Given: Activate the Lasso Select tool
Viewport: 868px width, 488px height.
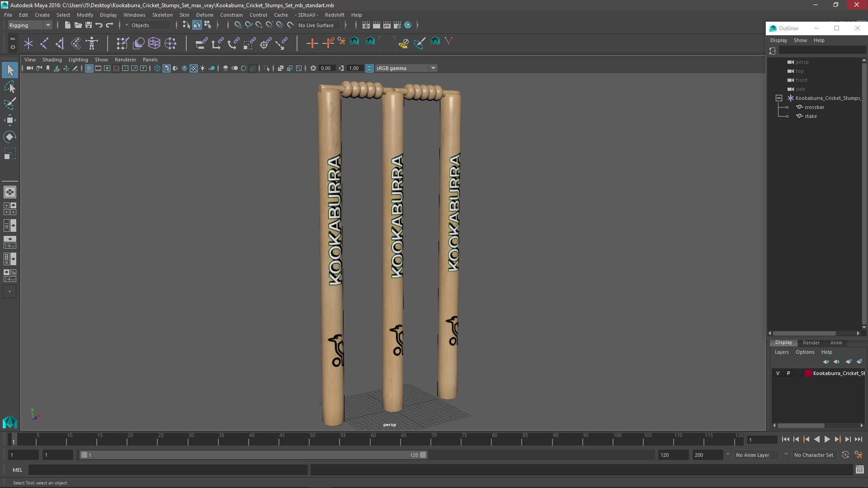Looking at the screenshot, I should [x=10, y=87].
